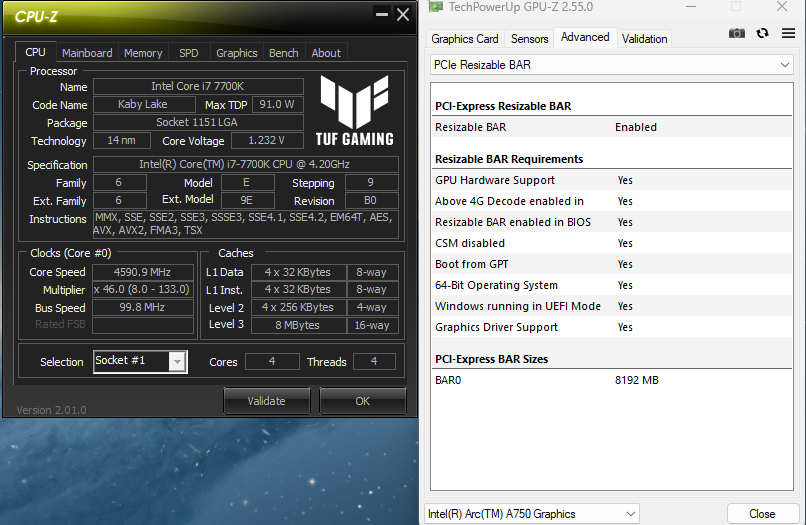Open the Intel Arc A750 GPU selector dropdown
This screenshot has height=525, width=806.
pyautogui.click(x=532, y=514)
